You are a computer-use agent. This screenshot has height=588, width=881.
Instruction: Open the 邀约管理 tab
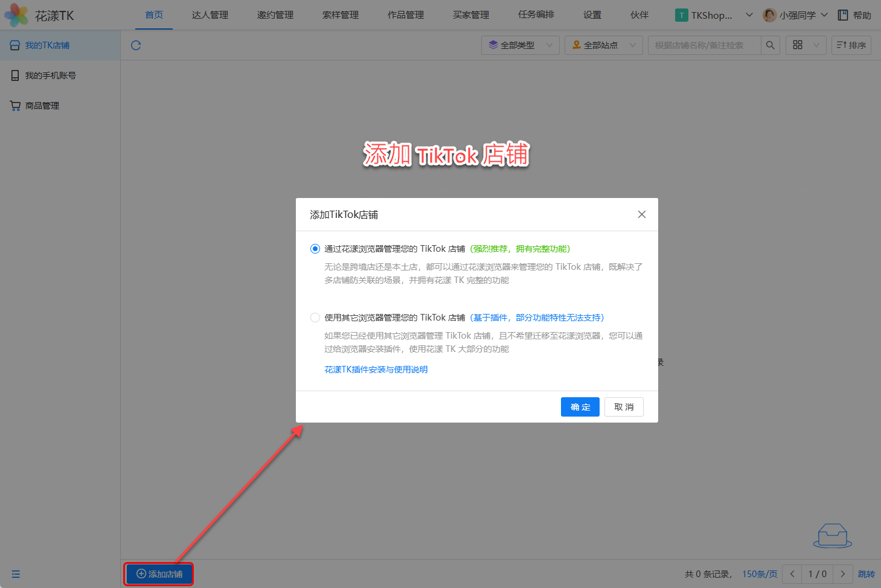click(275, 15)
